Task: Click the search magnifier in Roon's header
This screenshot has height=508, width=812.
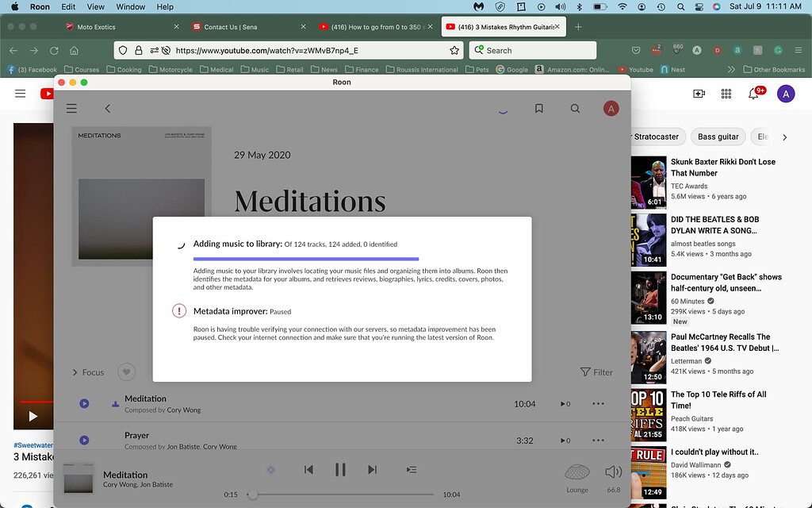Action: pyautogui.click(x=575, y=108)
